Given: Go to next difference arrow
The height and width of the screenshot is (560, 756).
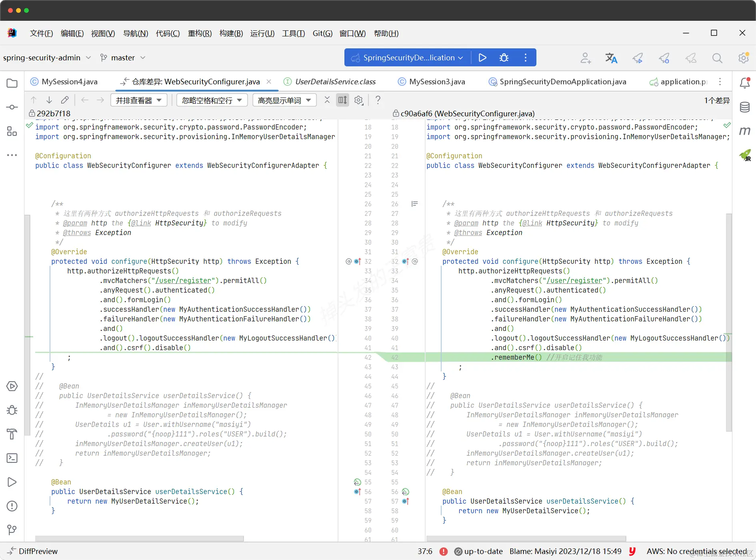Looking at the screenshot, I should [x=49, y=100].
